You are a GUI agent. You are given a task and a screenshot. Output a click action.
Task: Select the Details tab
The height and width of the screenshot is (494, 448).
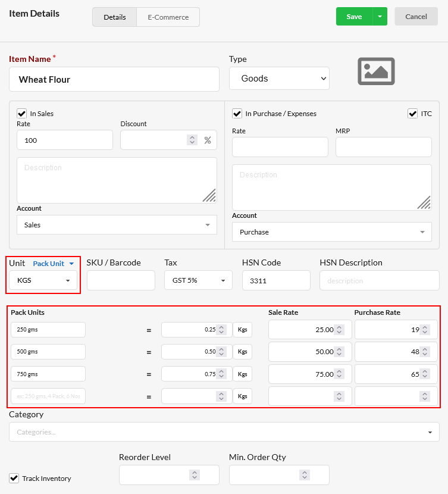click(115, 17)
